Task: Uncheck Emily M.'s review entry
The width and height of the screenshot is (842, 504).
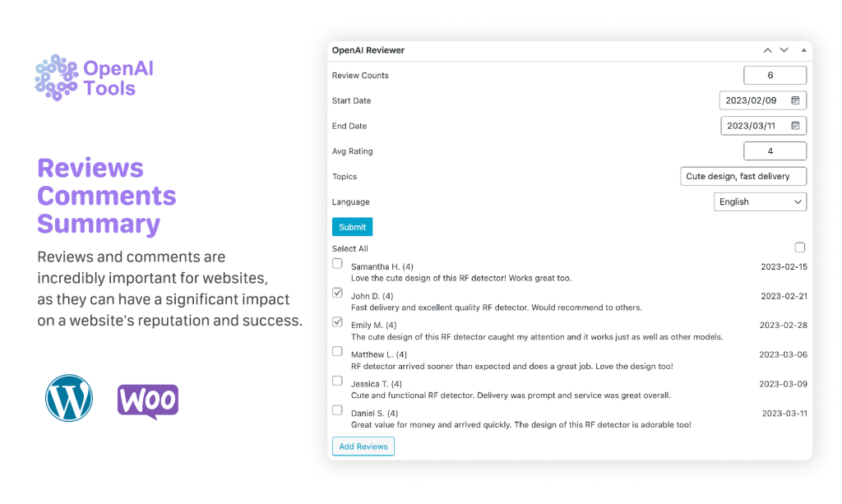Action: (337, 321)
